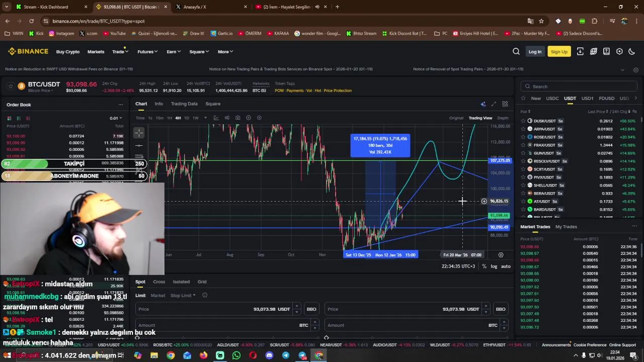
Task: Open the My Trades tab
Action: click(566, 227)
